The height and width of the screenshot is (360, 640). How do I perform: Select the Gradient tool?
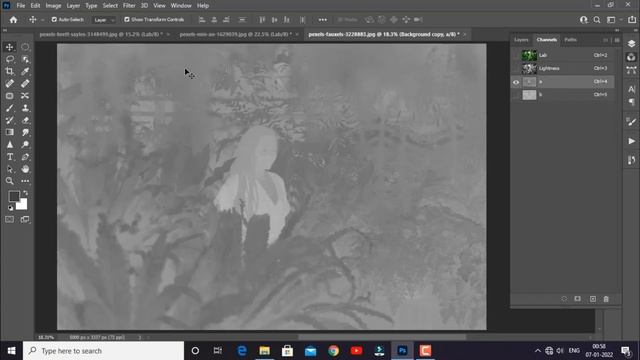10,132
